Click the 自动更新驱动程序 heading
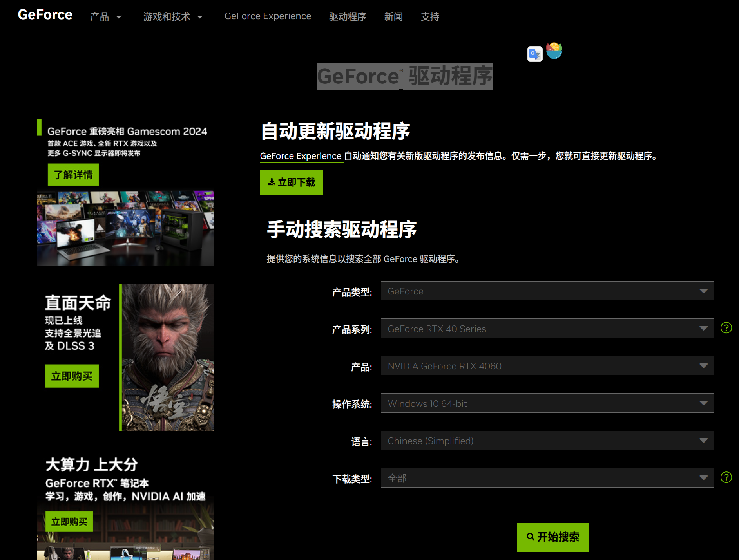This screenshot has height=560, width=739. (x=335, y=131)
